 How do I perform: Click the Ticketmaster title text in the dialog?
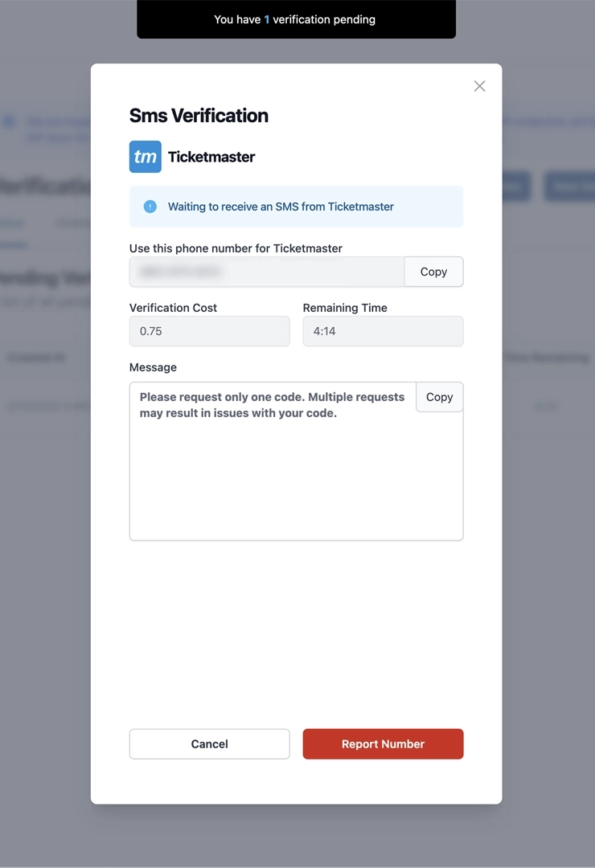[211, 157]
